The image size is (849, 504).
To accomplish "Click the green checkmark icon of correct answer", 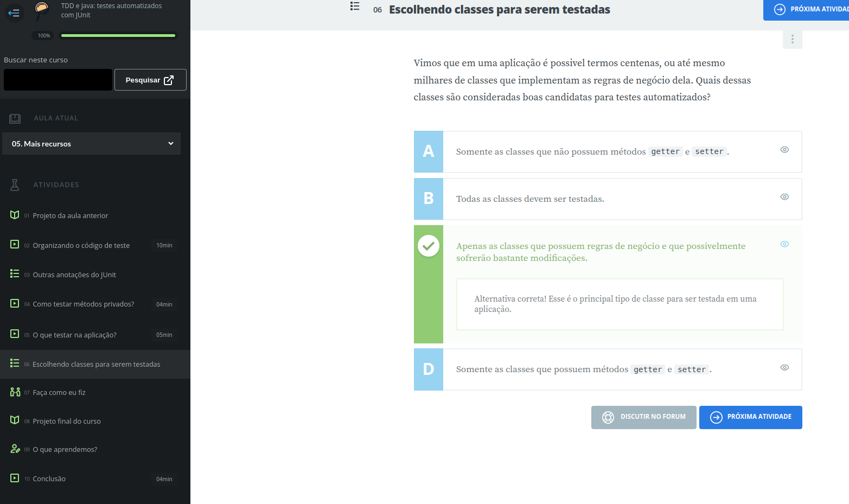I will coord(429,246).
